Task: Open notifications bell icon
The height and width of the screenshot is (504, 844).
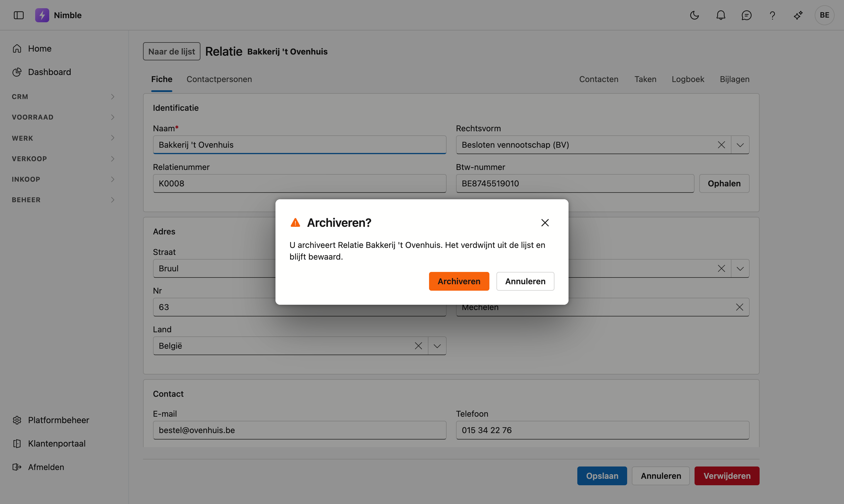Action: click(721, 15)
